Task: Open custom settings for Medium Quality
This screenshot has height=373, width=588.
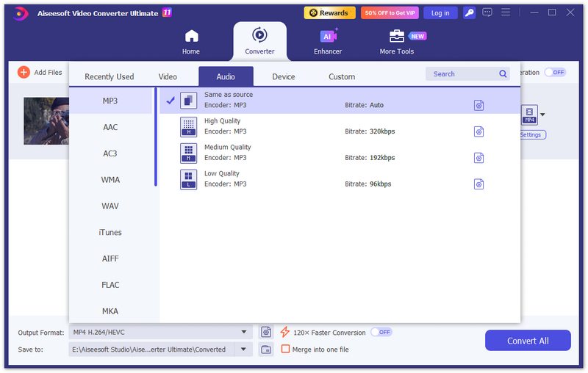Action: click(x=479, y=158)
